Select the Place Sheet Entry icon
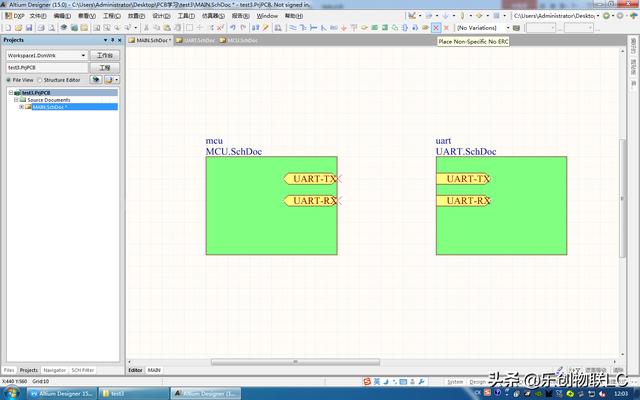 point(384,28)
